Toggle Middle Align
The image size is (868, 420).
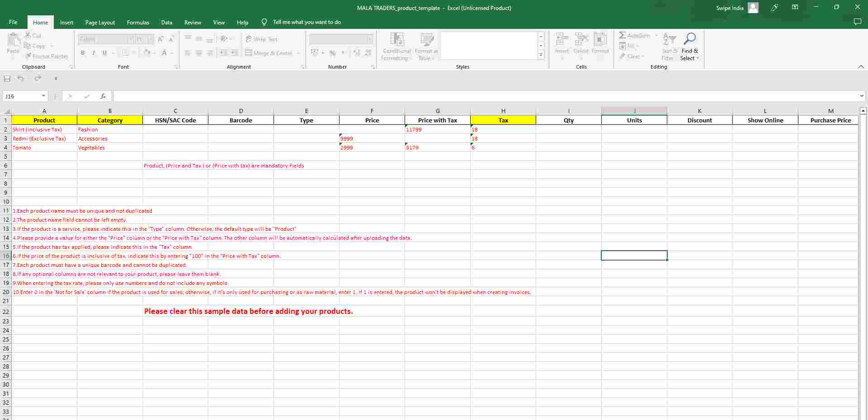click(x=198, y=39)
